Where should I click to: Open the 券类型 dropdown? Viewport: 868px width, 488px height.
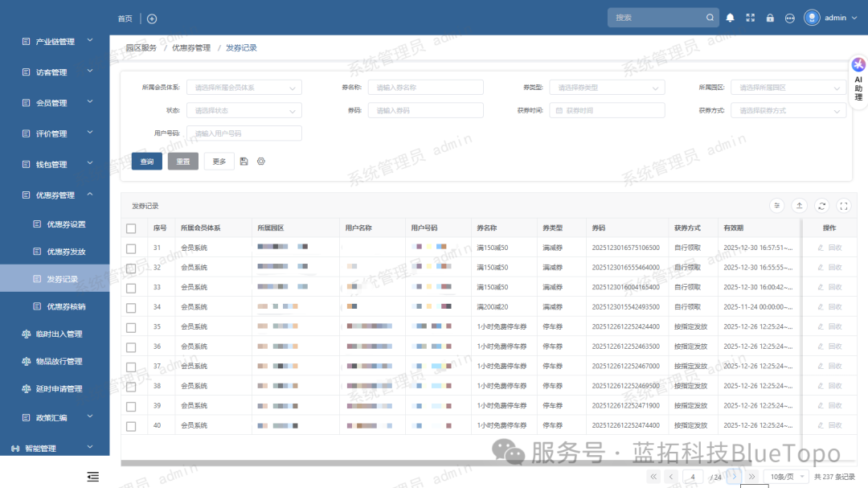(608, 88)
